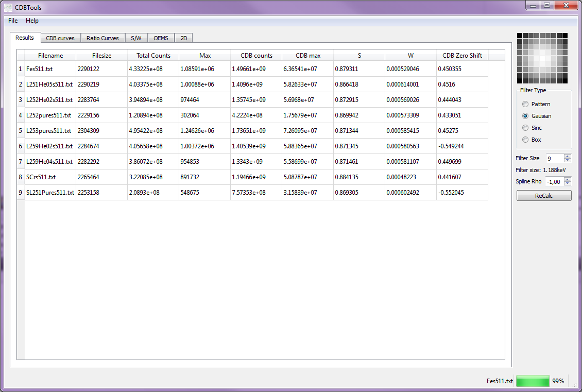Image resolution: width=582 pixels, height=392 pixels.
Task: Open the 2D tab
Action: tap(184, 38)
